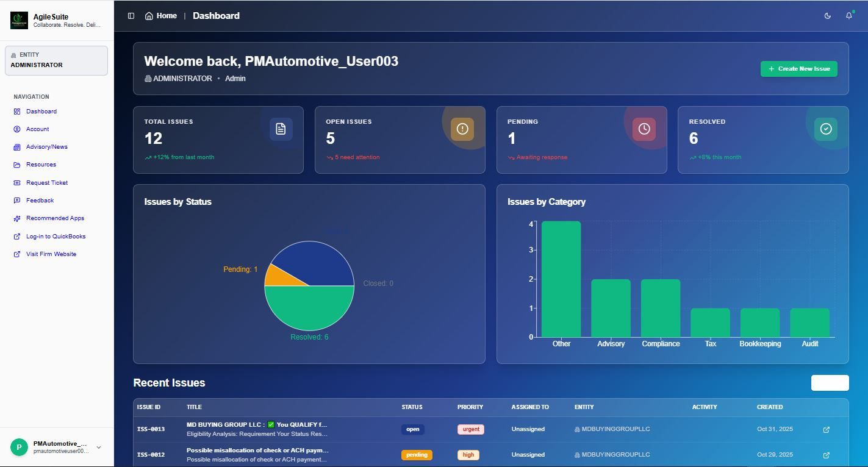The height and width of the screenshot is (467, 868).
Task: Click the Feedback message icon
Action: tap(17, 201)
